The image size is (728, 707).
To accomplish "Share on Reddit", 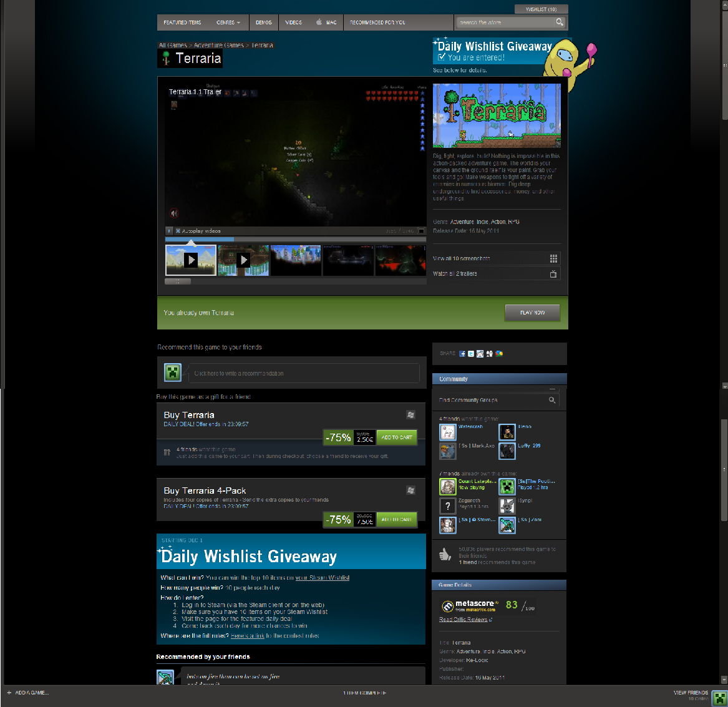I will click(480, 353).
